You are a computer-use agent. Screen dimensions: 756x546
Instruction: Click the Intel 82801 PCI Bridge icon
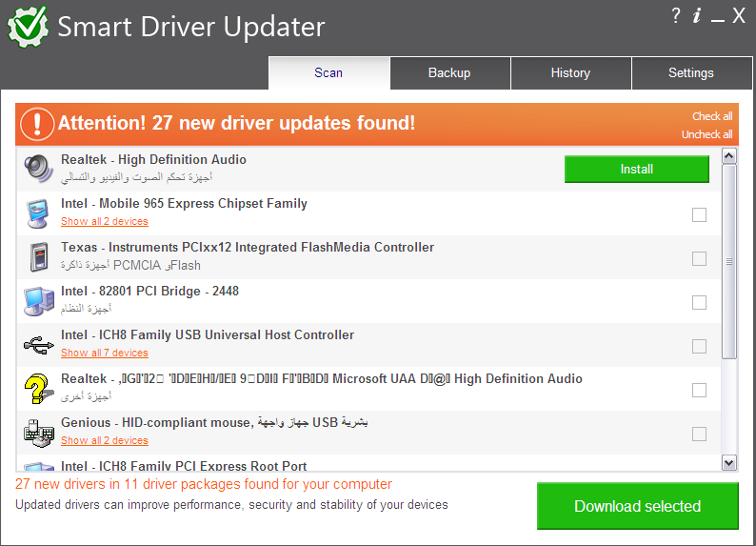(39, 300)
